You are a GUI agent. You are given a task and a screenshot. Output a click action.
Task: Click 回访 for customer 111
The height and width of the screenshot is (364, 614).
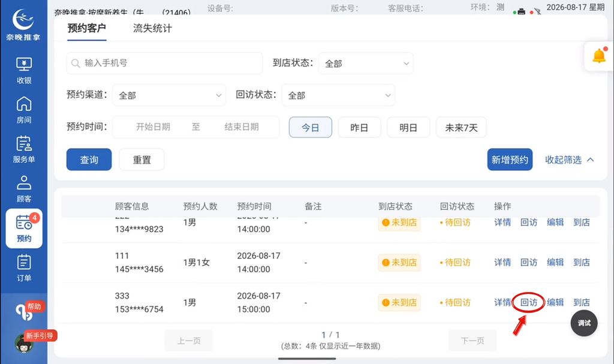point(529,263)
